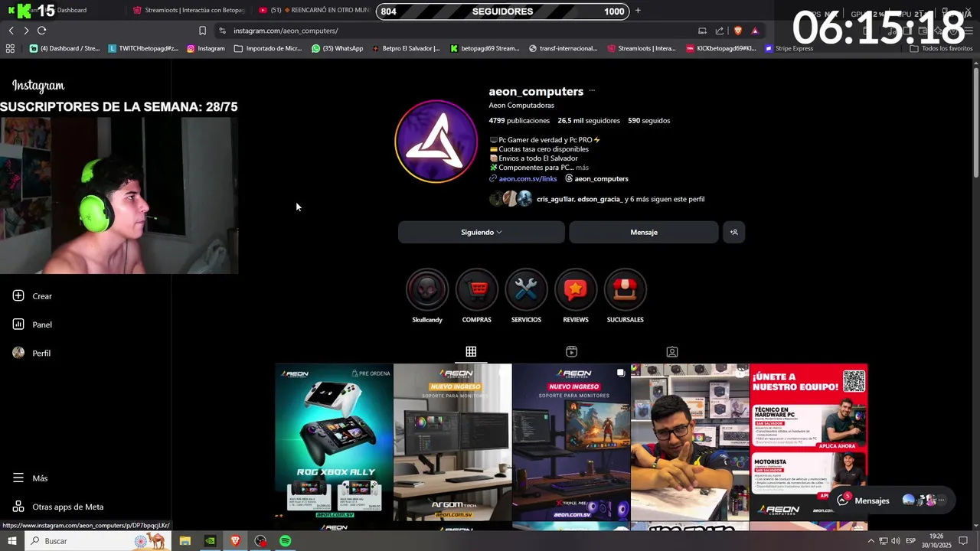This screenshot has width=980, height=551.
Task: Open the Threads aeon_computers link
Action: (x=596, y=178)
